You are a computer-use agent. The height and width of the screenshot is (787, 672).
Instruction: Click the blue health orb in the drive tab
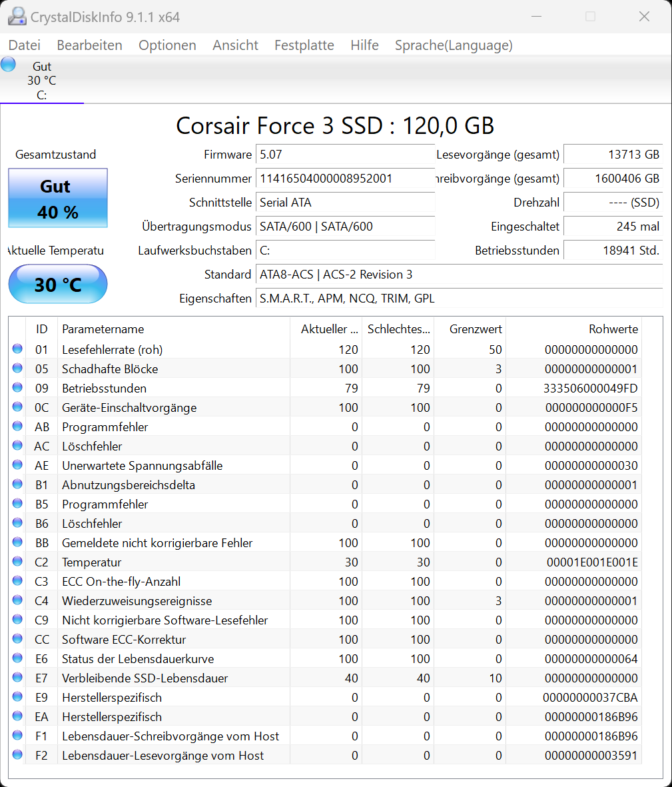pyautogui.click(x=8, y=64)
